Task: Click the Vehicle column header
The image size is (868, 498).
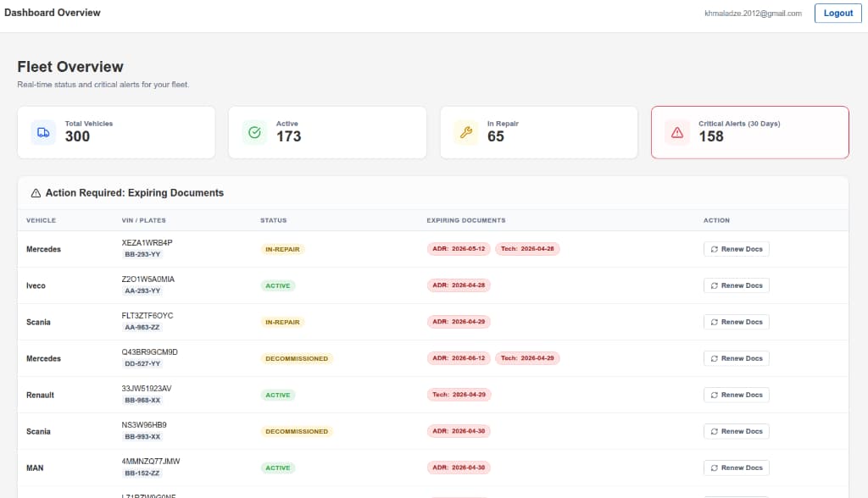Action: coord(41,220)
